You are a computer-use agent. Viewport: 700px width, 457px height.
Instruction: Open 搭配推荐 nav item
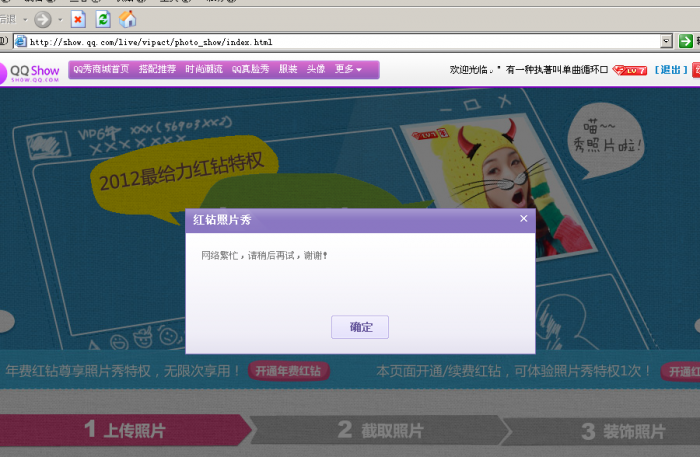point(157,69)
